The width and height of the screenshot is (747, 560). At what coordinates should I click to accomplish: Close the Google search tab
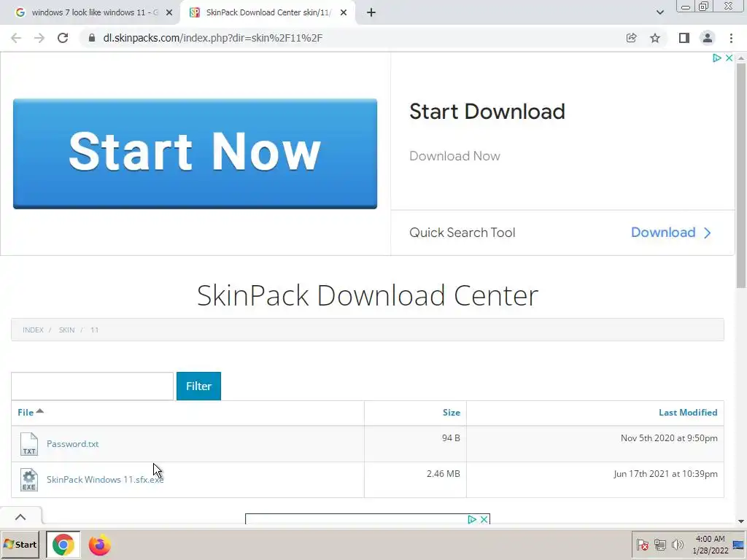coord(169,12)
